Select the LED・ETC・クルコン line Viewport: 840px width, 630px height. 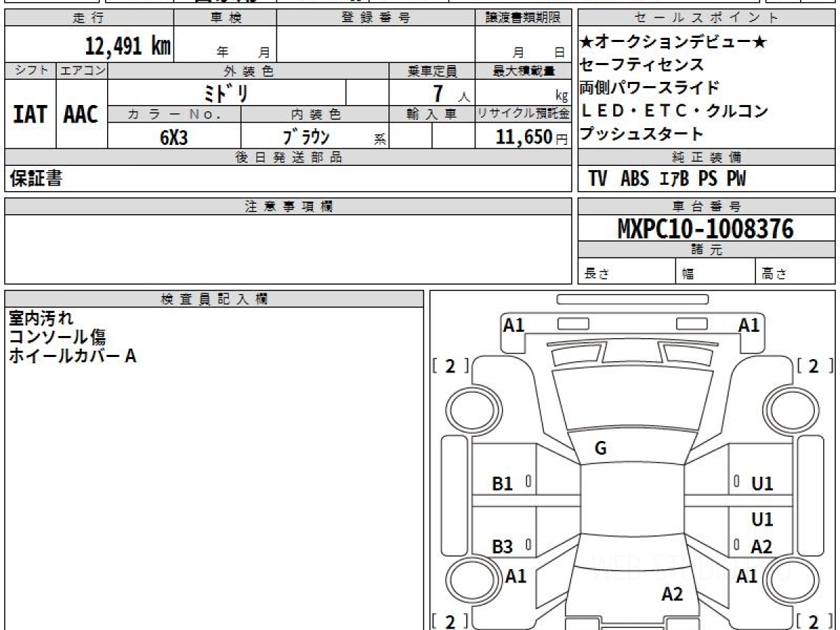click(x=675, y=111)
